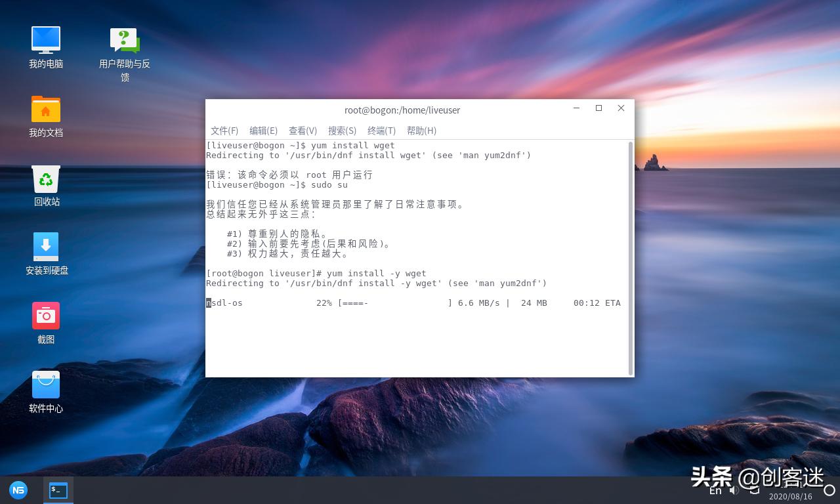The image size is (840, 504).
Task: Open the 帮助(H) menu
Action: coord(421,131)
